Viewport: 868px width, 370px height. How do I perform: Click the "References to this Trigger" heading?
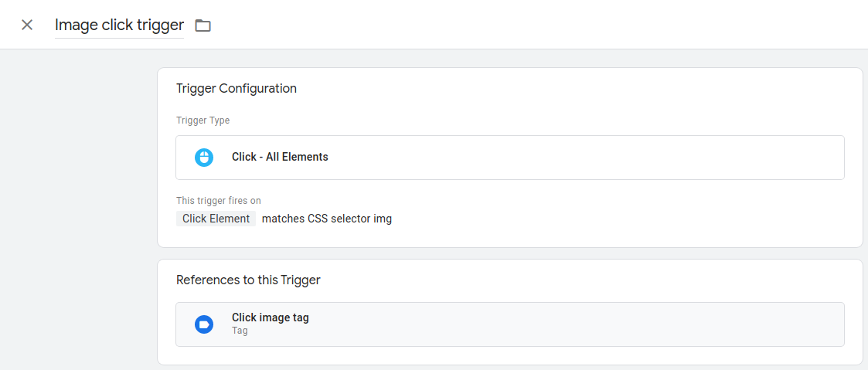pyautogui.click(x=248, y=280)
